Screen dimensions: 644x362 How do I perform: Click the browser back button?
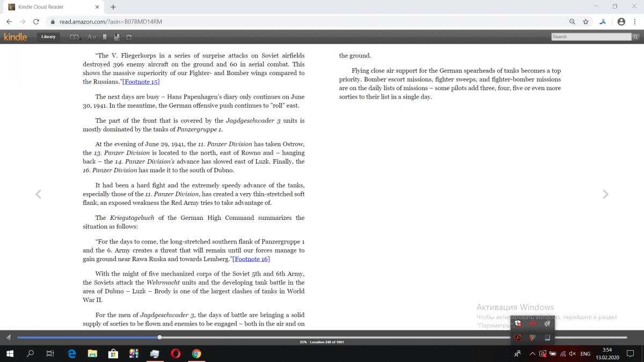9,21
